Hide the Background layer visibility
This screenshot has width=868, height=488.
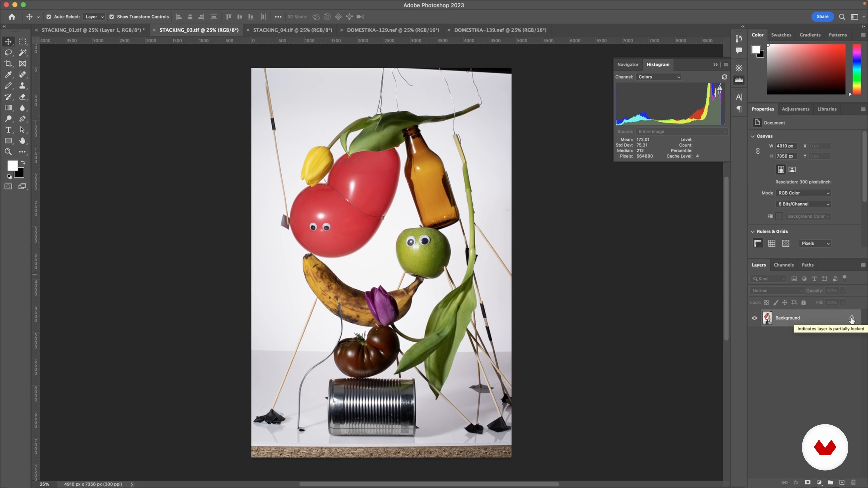(755, 318)
